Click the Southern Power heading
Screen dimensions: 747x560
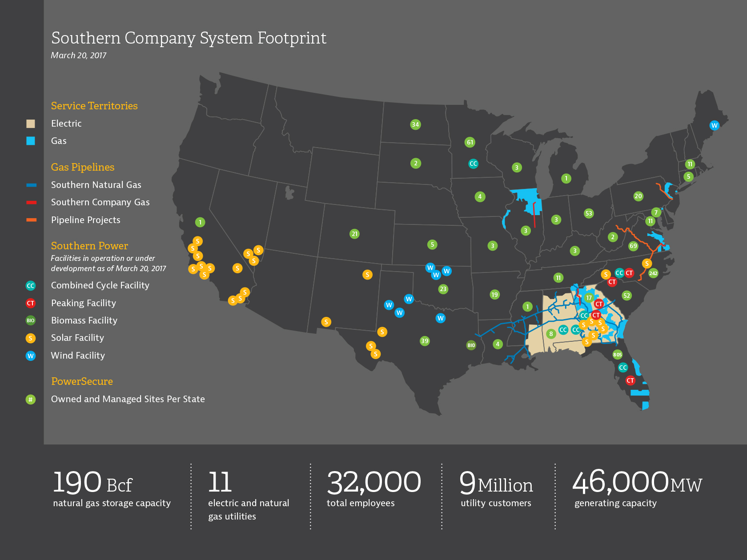pos(89,246)
